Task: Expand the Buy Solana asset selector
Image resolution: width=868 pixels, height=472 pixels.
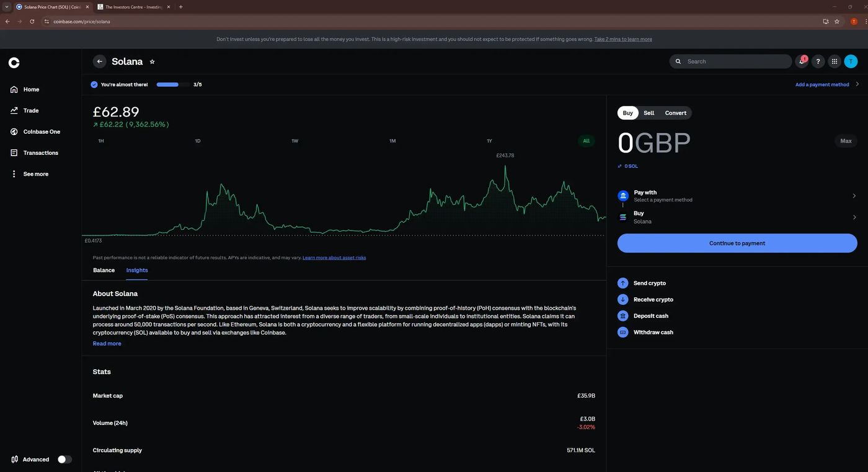Action: pos(737,217)
